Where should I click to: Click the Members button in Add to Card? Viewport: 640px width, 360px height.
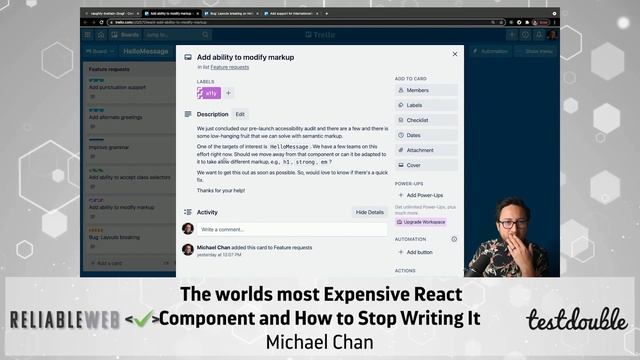click(426, 90)
